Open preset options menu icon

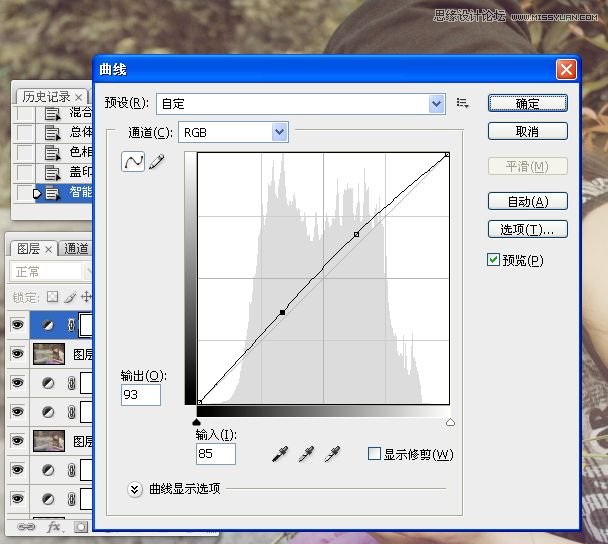[462, 103]
